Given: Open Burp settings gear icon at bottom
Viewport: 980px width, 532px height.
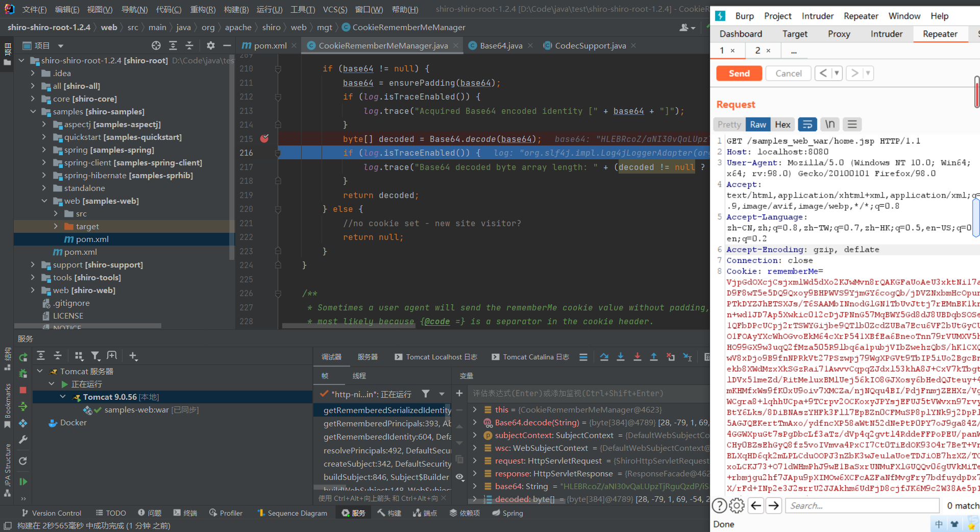Looking at the screenshot, I should [737, 505].
